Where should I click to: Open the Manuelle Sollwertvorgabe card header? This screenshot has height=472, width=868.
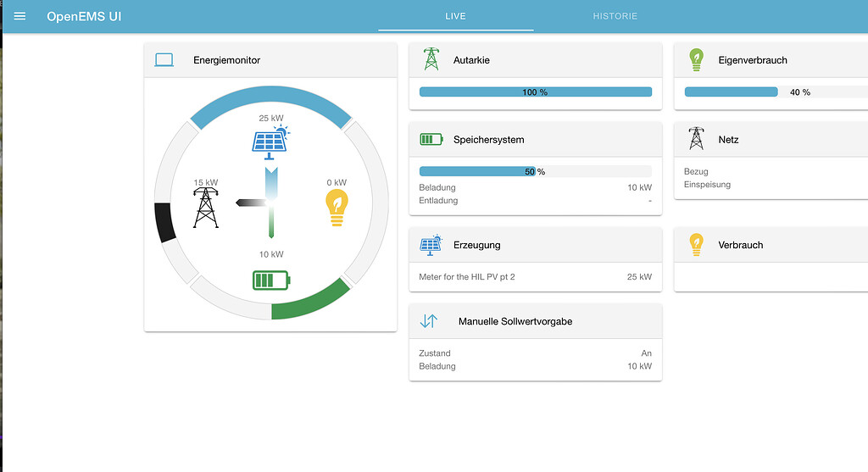(536, 321)
